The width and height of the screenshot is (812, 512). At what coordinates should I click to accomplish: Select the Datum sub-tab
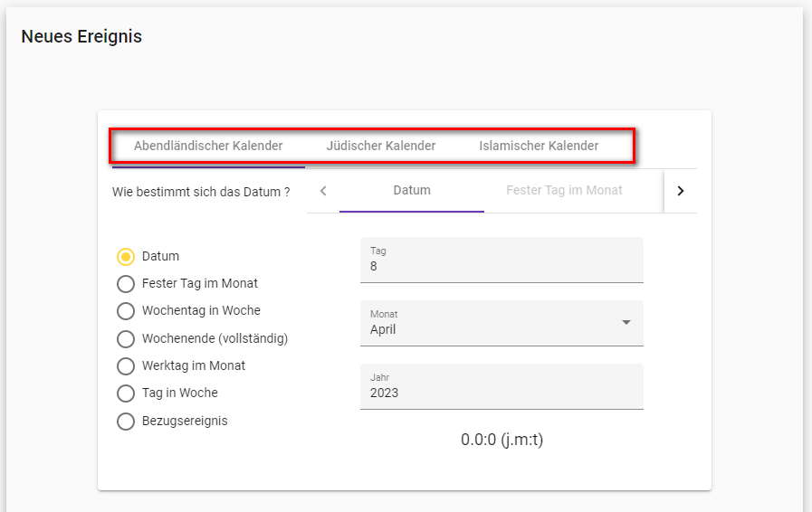pos(412,191)
